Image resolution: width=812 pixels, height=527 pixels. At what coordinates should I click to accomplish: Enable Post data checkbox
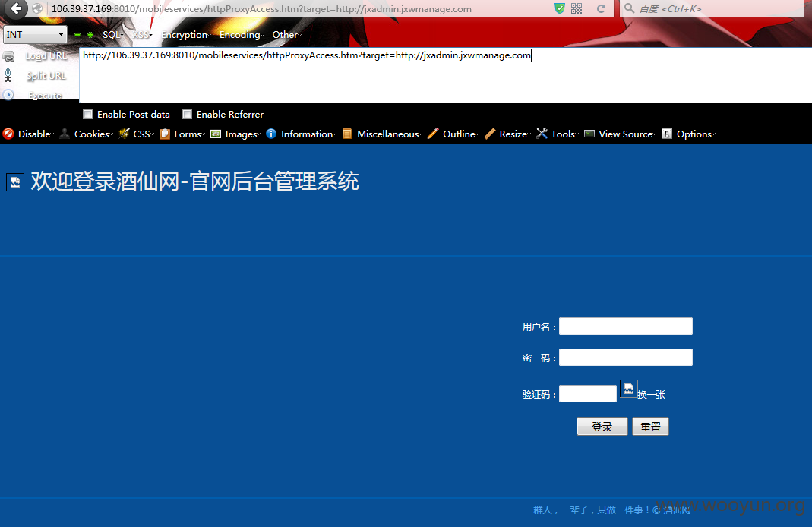click(88, 115)
